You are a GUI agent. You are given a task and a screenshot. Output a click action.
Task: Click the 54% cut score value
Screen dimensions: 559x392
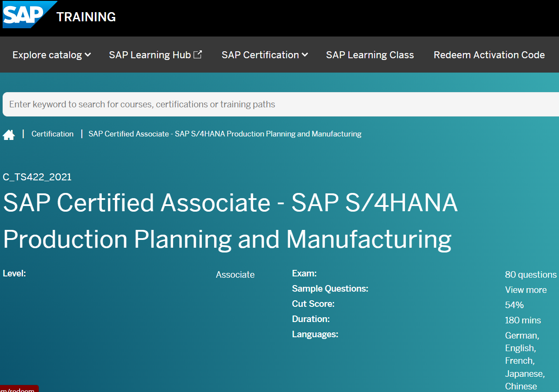coord(514,305)
